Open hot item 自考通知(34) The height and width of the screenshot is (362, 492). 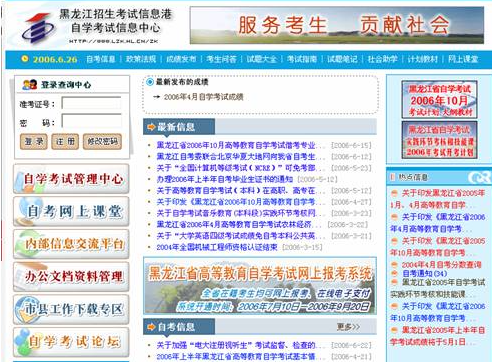click(x=425, y=274)
